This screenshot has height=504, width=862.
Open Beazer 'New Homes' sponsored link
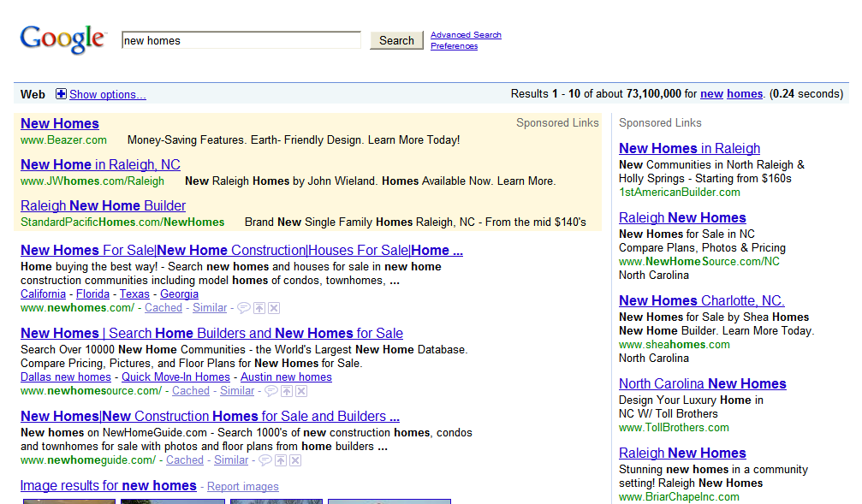[x=60, y=124]
